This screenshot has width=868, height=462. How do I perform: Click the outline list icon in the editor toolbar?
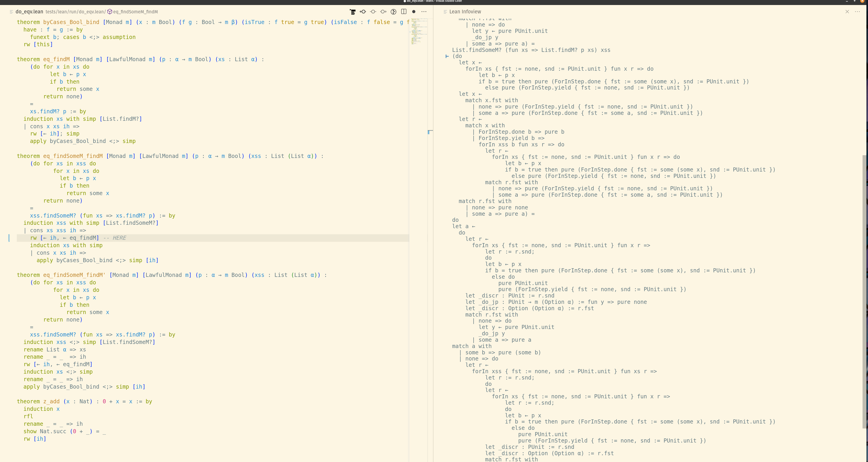pyautogui.click(x=353, y=12)
